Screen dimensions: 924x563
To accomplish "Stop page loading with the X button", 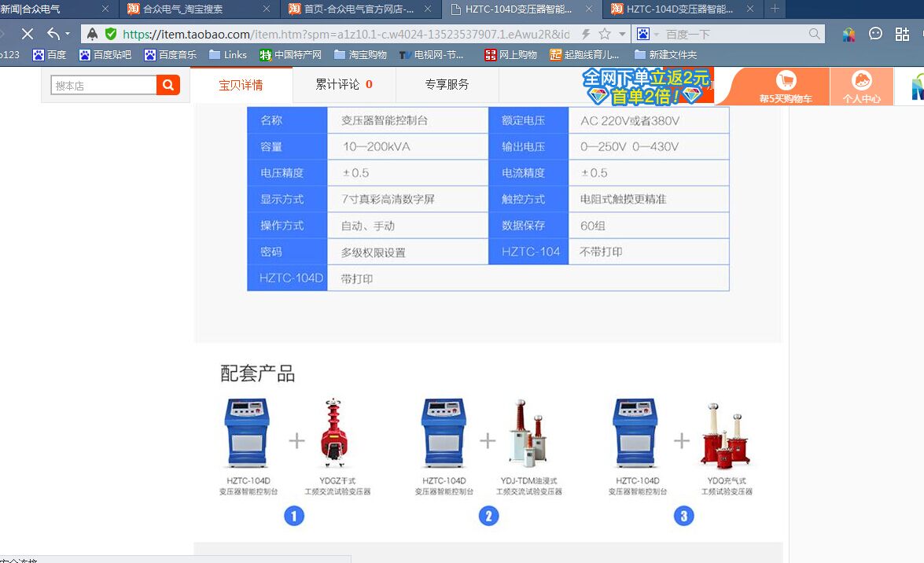I will click(27, 34).
